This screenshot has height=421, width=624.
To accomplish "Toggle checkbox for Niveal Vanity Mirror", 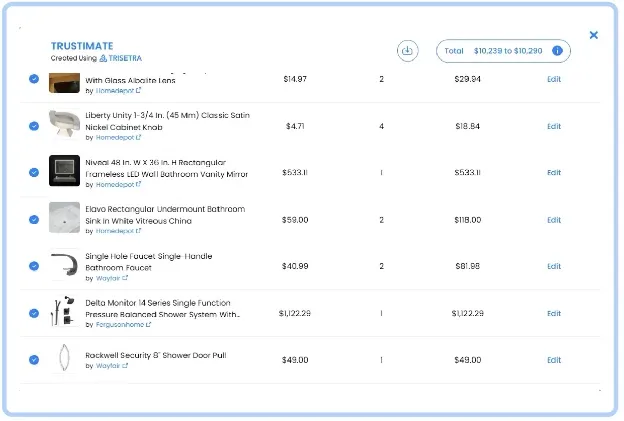I will tap(34, 173).
